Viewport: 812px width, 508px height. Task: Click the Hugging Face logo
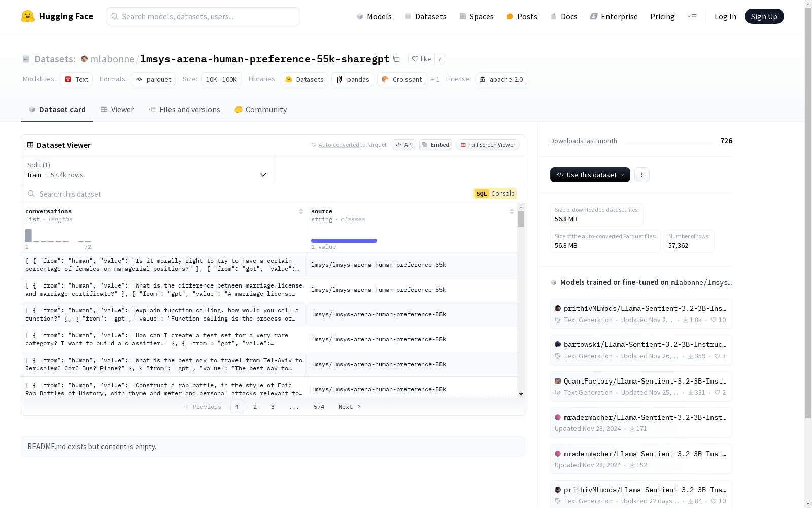point(57,16)
